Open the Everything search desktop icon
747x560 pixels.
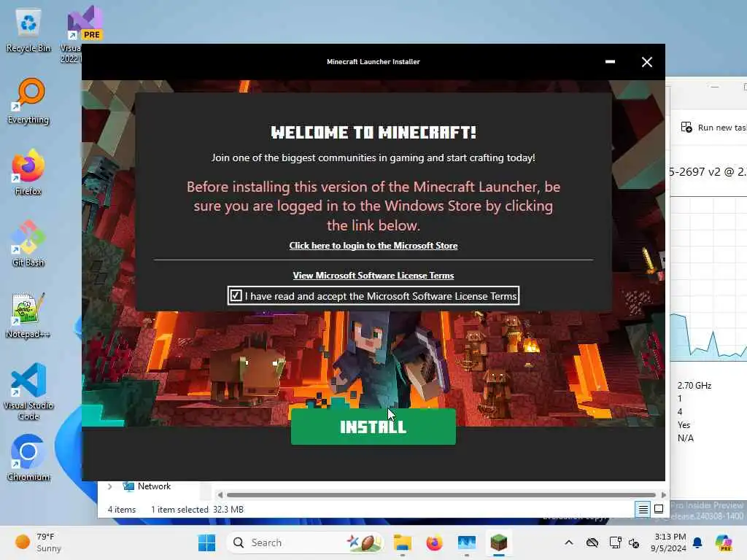pyautogui.click(x=28, y=101)
